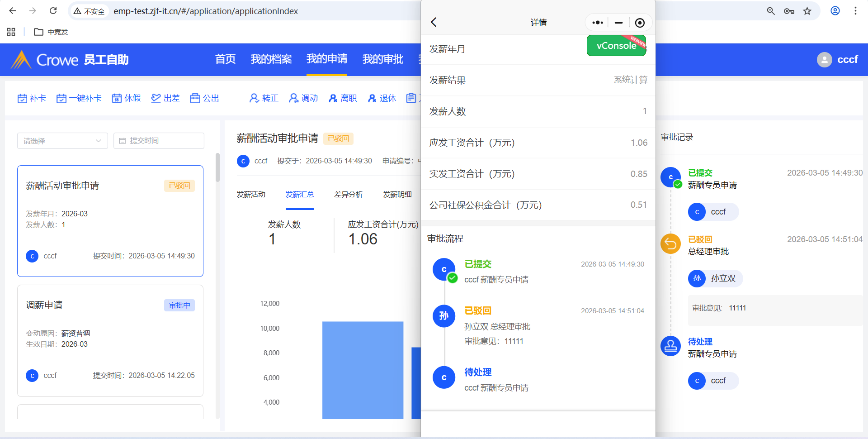
Task: Open the three-dots menu in the 详情 header
Action: [597, 23]
